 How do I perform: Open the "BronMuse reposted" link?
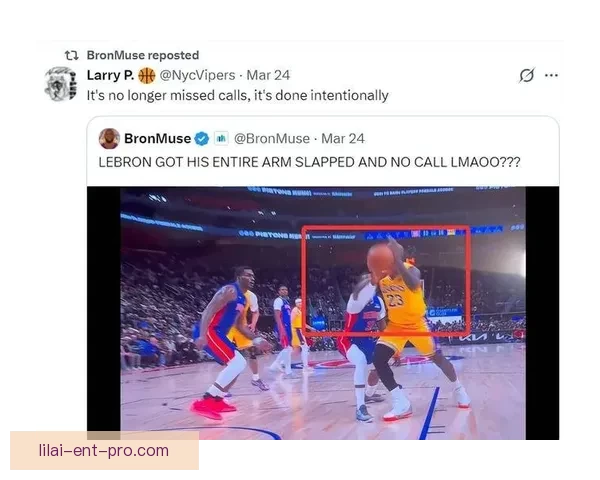143,56
